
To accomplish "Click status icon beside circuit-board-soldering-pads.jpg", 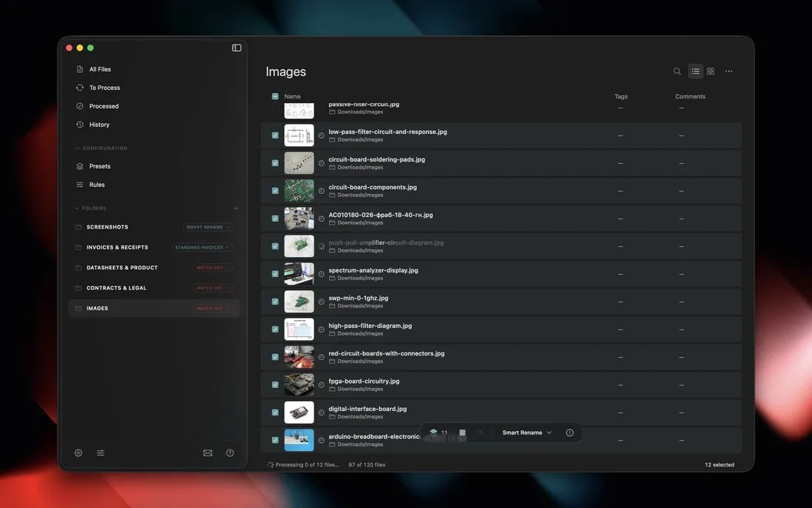I will (321, 162).
